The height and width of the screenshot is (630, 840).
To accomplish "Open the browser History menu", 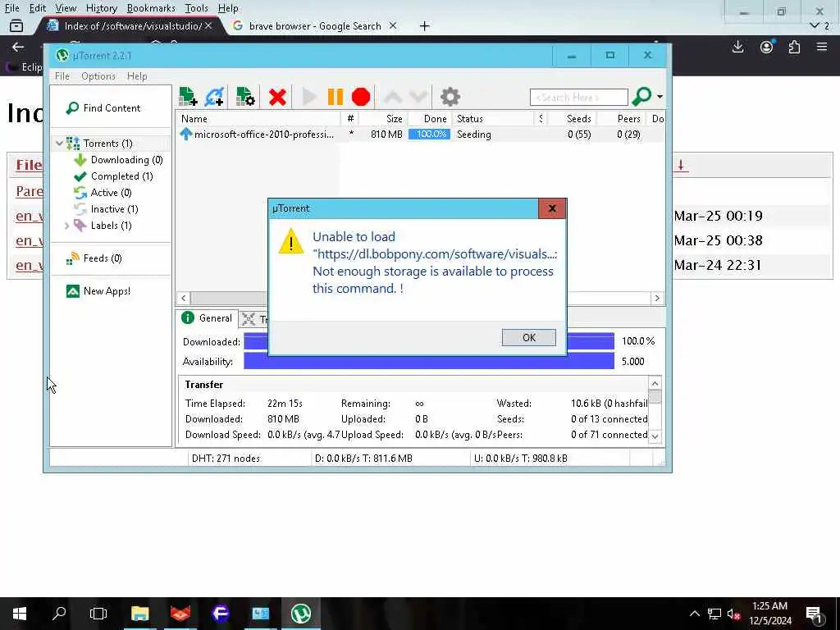I will pyautogui.click(x=101, y=8).
